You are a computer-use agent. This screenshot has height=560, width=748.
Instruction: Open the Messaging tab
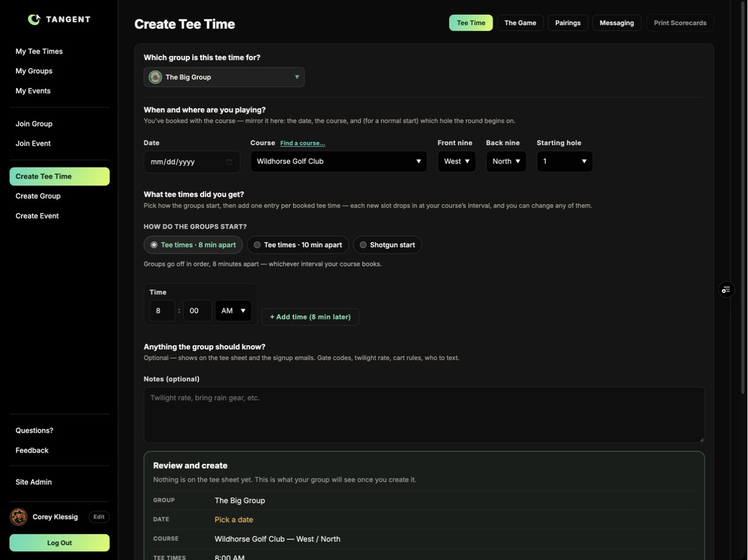pyautogui.click(x=617, y=23)
